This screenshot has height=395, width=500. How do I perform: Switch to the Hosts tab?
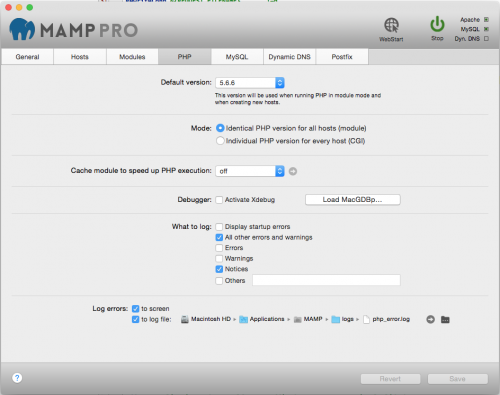pos(80,57)
